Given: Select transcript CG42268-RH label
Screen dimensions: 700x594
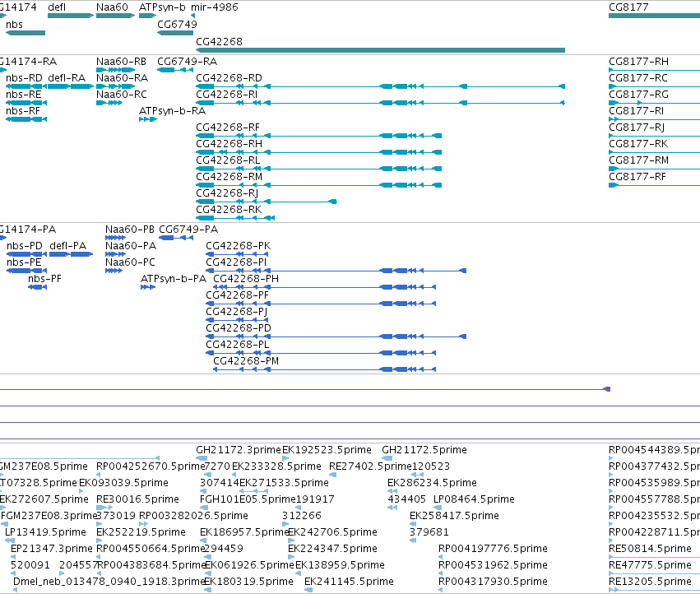Looking at the screenshot, I should [229, 144].
